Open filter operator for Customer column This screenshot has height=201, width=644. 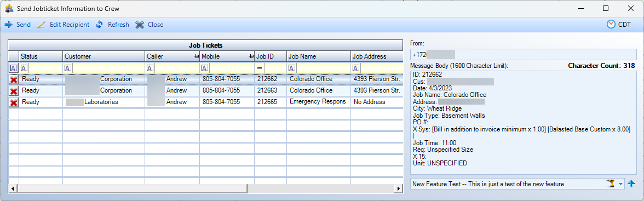pyautogui.click(x=68, y=68)
